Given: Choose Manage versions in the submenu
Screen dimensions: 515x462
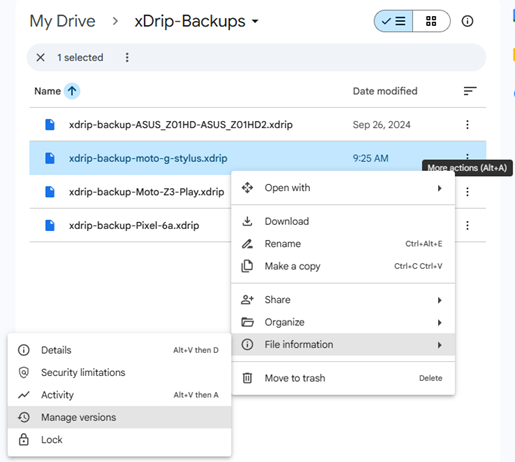Looking at the screenshot, I should click(x=119, y=417).
